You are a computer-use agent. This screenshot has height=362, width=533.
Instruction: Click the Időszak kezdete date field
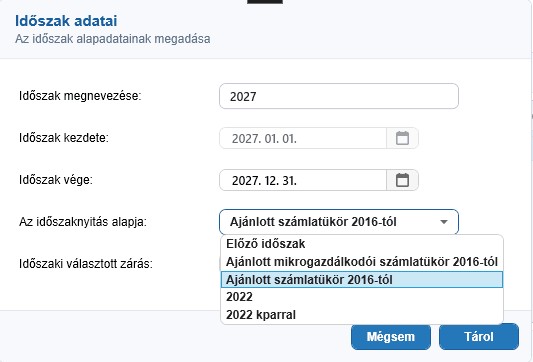click(303, 138)
